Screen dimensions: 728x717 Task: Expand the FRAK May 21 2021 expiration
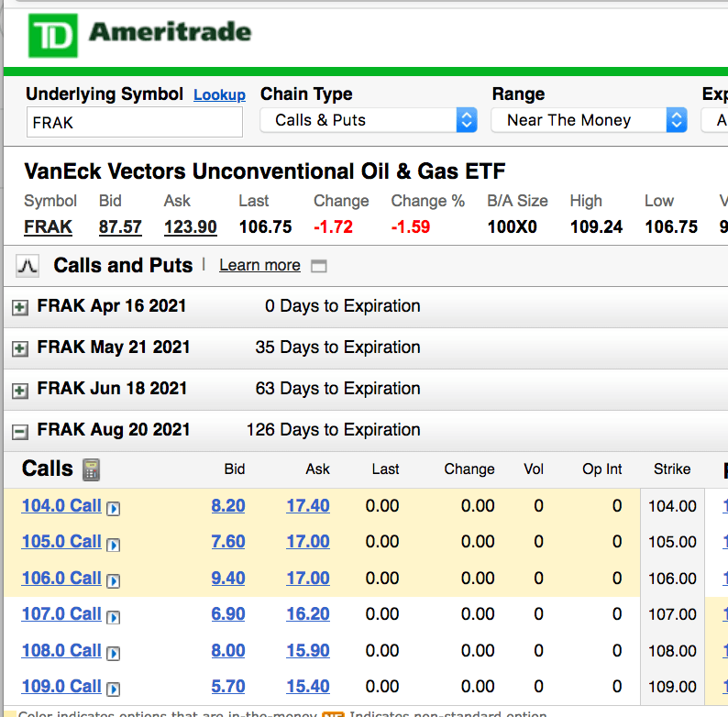(19, 348)
